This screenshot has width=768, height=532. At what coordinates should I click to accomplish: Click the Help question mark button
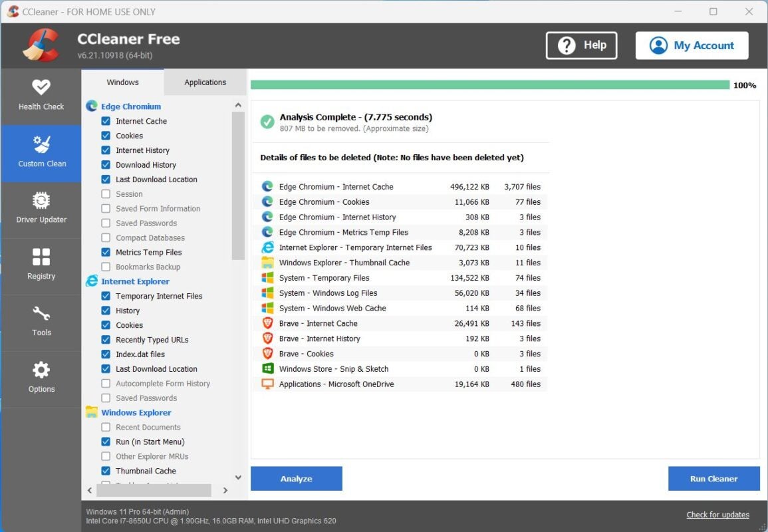581,45
